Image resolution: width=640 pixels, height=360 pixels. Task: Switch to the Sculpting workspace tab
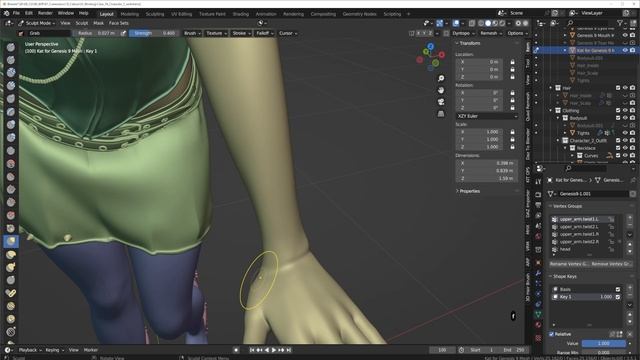(155, 14)
